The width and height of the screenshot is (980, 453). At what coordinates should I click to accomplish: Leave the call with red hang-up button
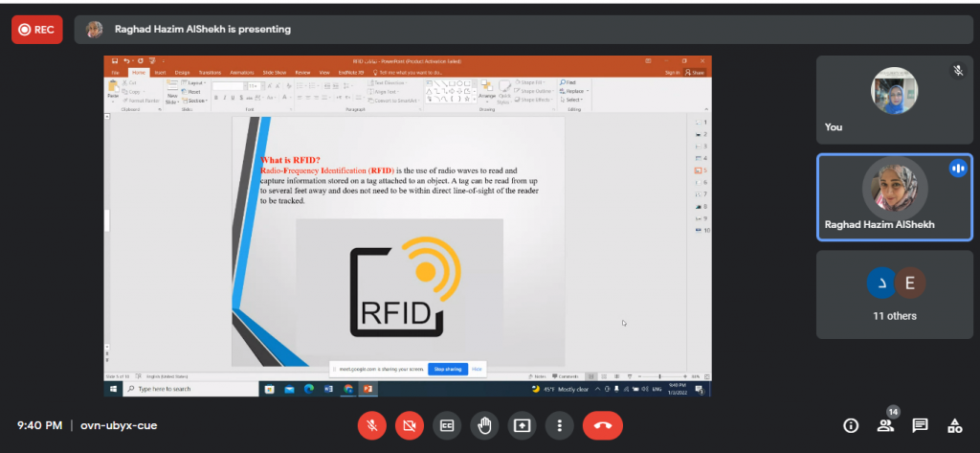tap(602, 425)
